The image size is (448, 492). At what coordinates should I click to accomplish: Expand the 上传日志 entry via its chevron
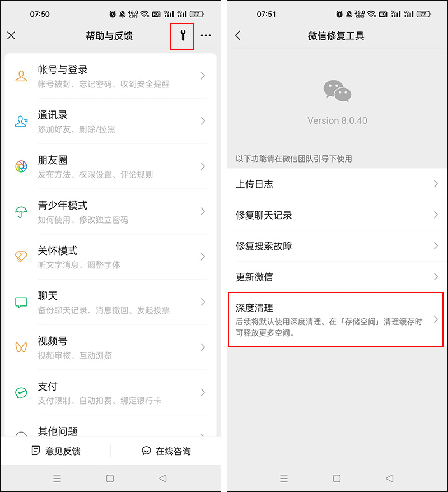(436, 184)
